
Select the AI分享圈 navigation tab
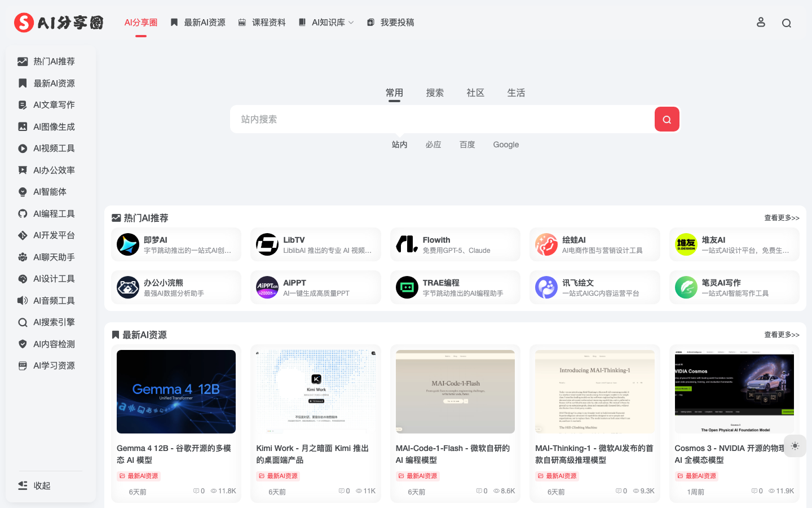coord(141,23)
